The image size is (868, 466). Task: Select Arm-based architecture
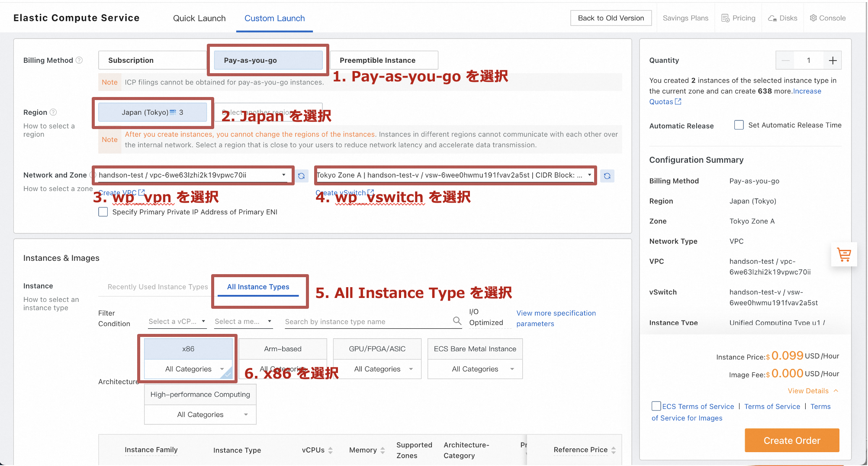click(283, 349)
